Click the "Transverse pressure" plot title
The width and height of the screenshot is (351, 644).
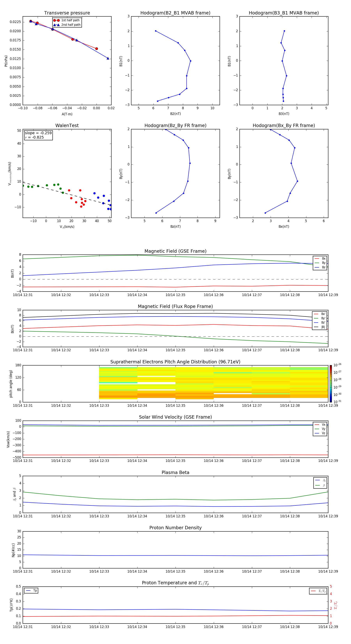pyautogui.click(x=67, y=13)
